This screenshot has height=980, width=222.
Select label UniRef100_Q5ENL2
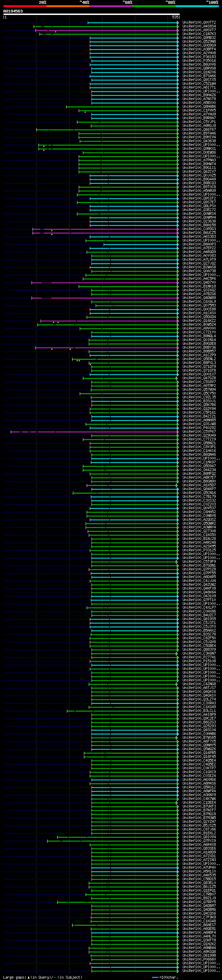pos(199,359)
